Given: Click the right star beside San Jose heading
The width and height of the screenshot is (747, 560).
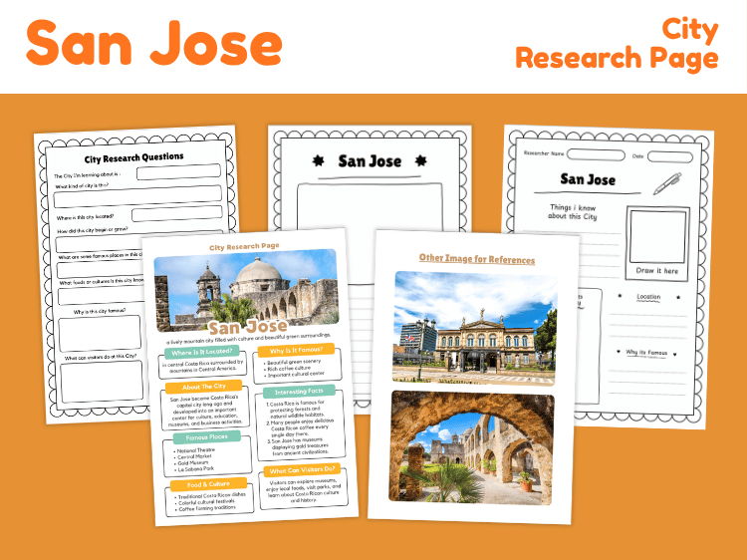Looking at the screenshot, I should tap(420, 160).
